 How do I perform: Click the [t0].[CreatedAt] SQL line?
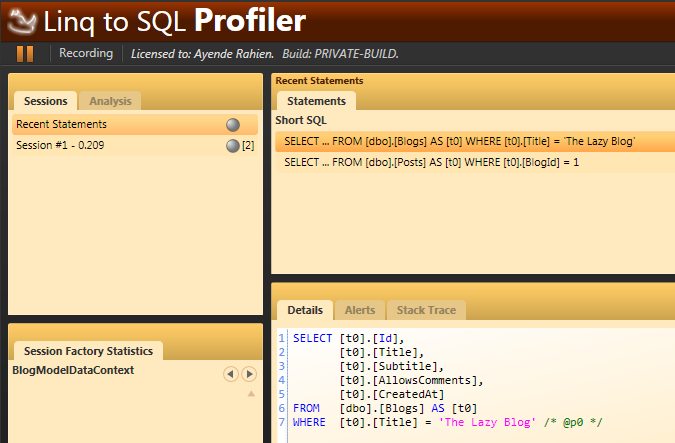(x=391, y=394)
